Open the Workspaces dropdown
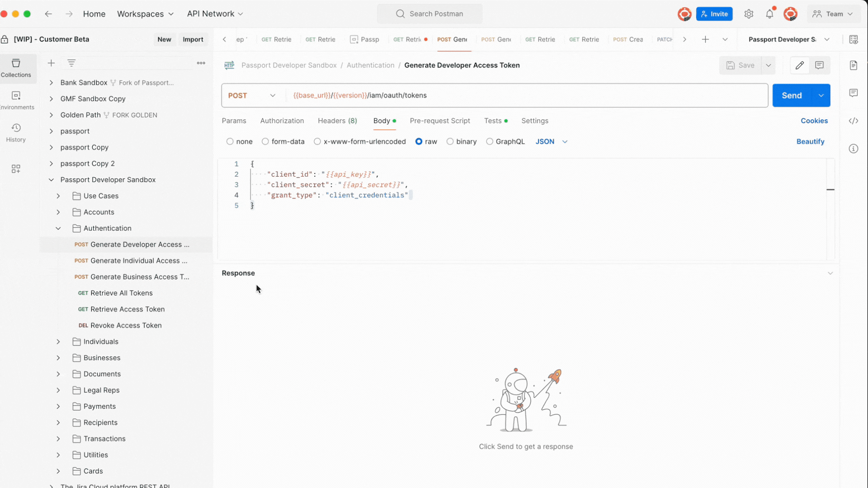The width and height of the screenshot is (868, 488). [145, 14]
